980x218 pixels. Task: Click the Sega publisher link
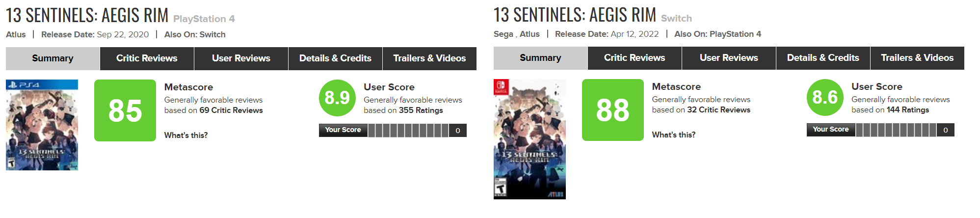pos(503,34)
